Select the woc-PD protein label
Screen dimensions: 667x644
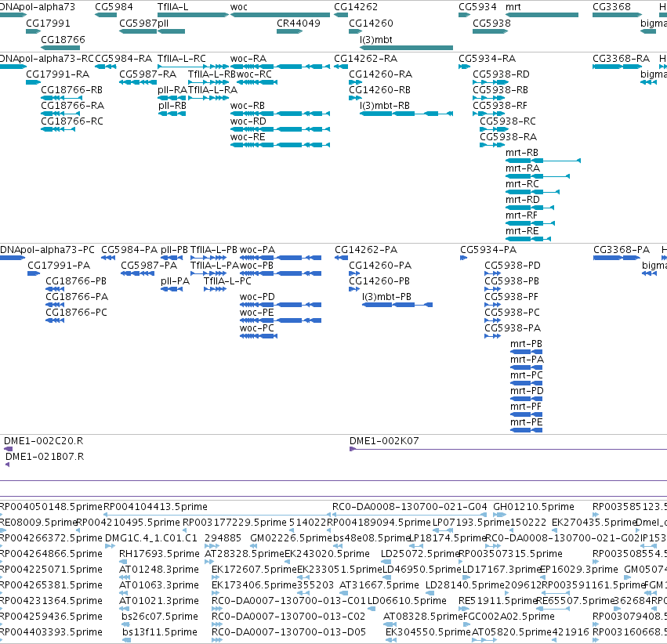click(257, 297)
